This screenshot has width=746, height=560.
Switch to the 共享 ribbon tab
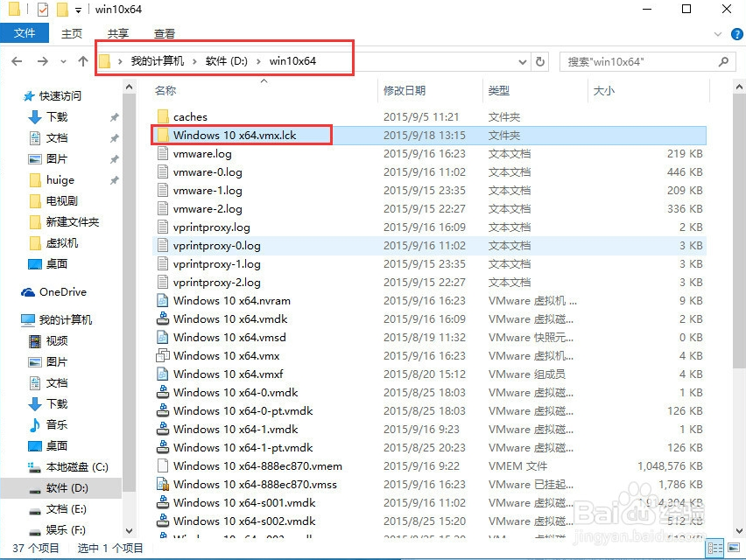[117, 33]
